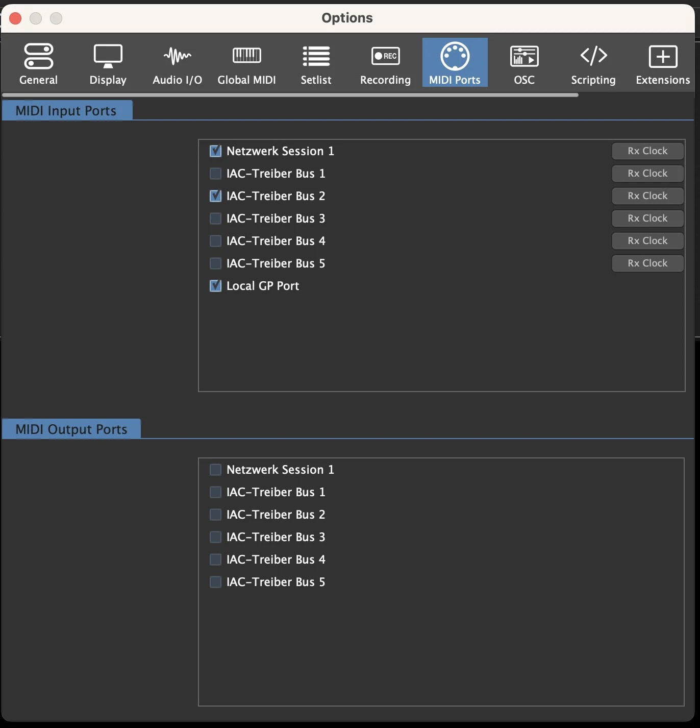700x728 pixels.
Task: Click the Global MIDI keyboard icon
Action: pyautogui.click(x=246, y=62)
